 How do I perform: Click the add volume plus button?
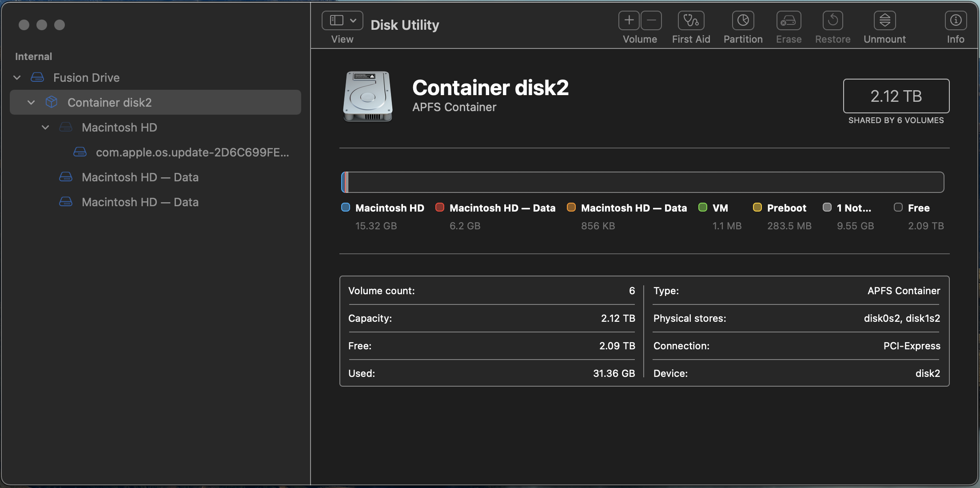click(629, 20)
